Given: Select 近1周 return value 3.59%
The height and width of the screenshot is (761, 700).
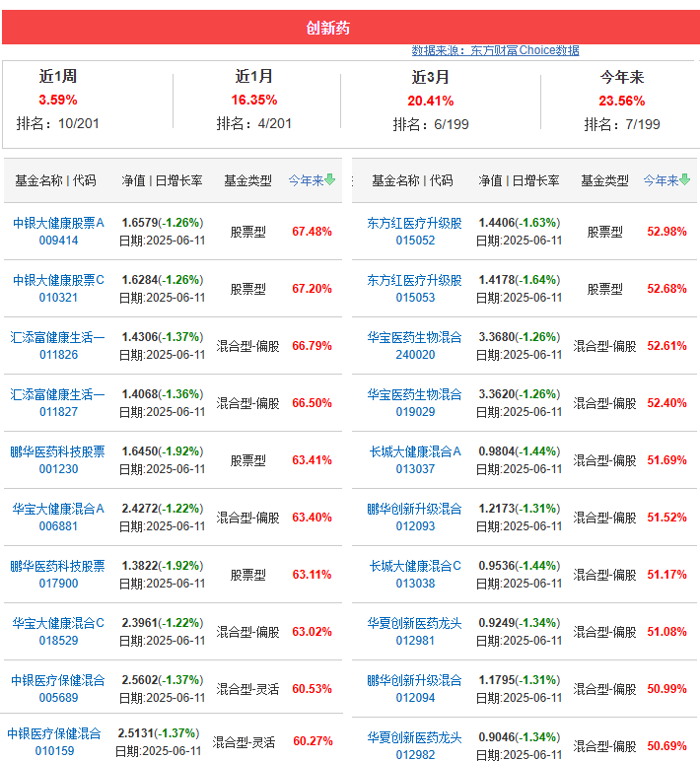Looking at the screenshot, I should [58, 100].
